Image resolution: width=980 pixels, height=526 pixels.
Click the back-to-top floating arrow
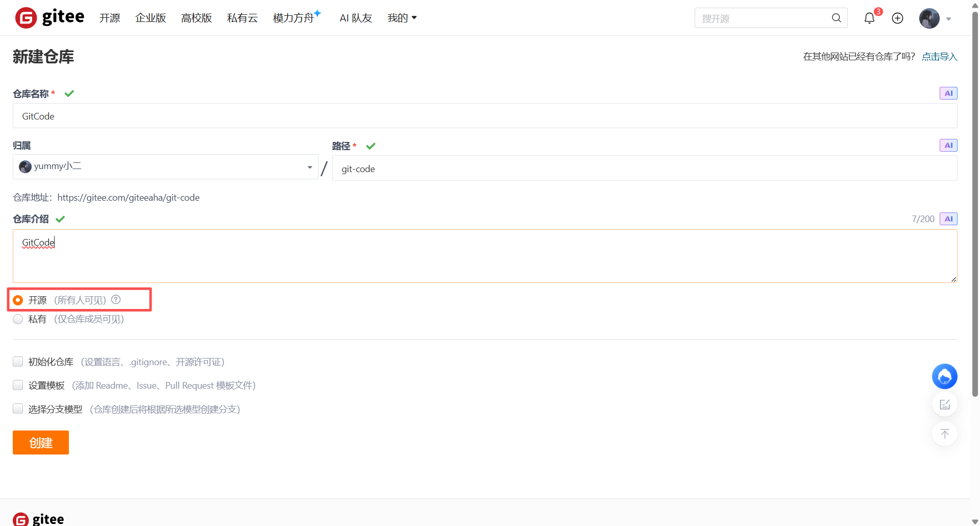point(944,434)
